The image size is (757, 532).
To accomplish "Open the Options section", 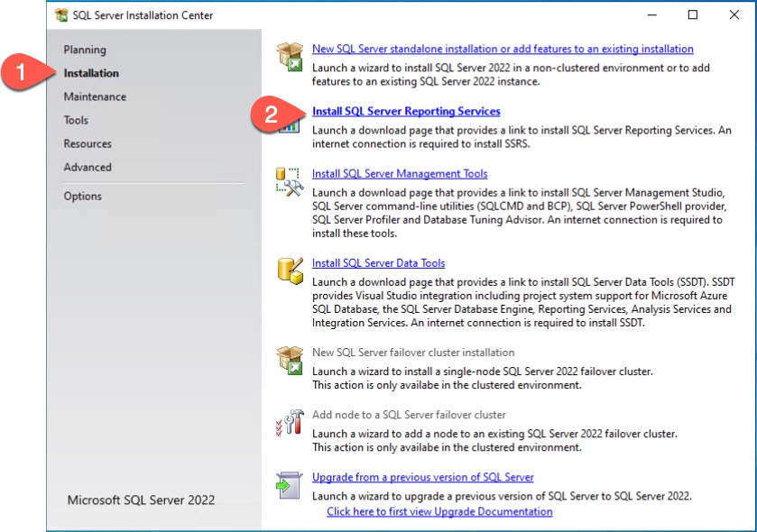I will pos(82,196).
